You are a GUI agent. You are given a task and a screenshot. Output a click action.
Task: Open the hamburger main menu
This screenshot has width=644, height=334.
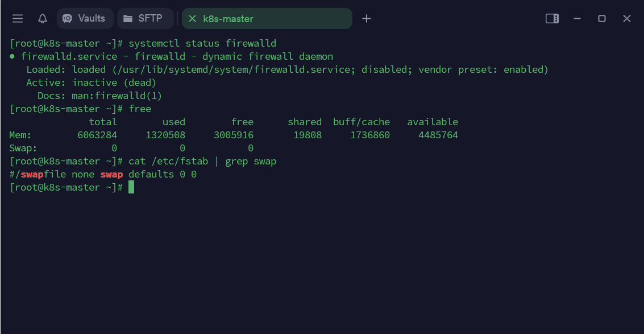(x=18, y=19)
